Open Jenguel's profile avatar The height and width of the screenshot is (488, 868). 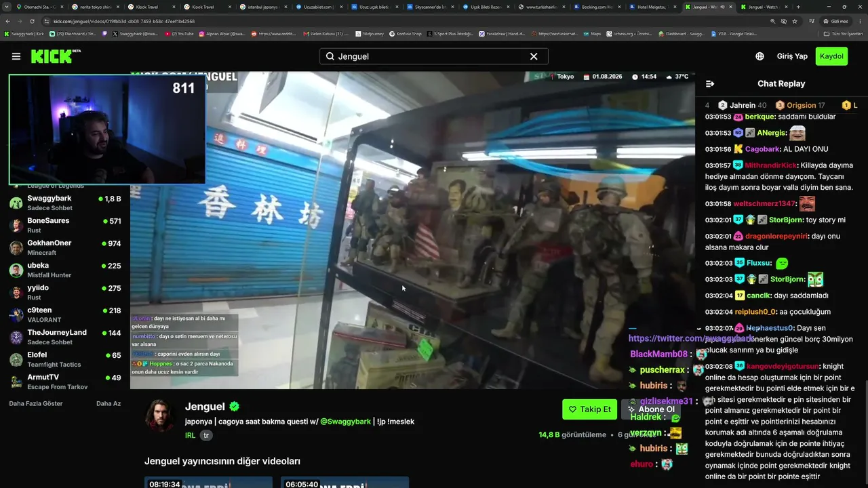click(x=161, y=415)
